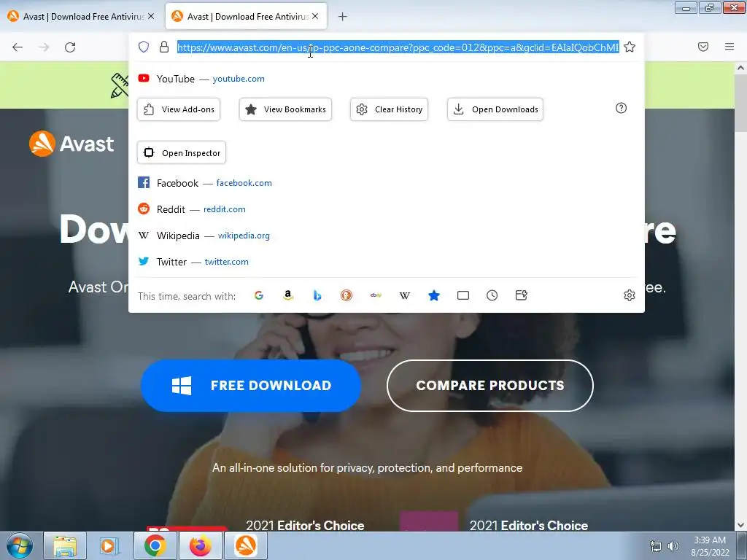Search actions using the last shortcut icon
Image resolution: width=747 pixels, height=560 pixels.
tap(521, 296)
